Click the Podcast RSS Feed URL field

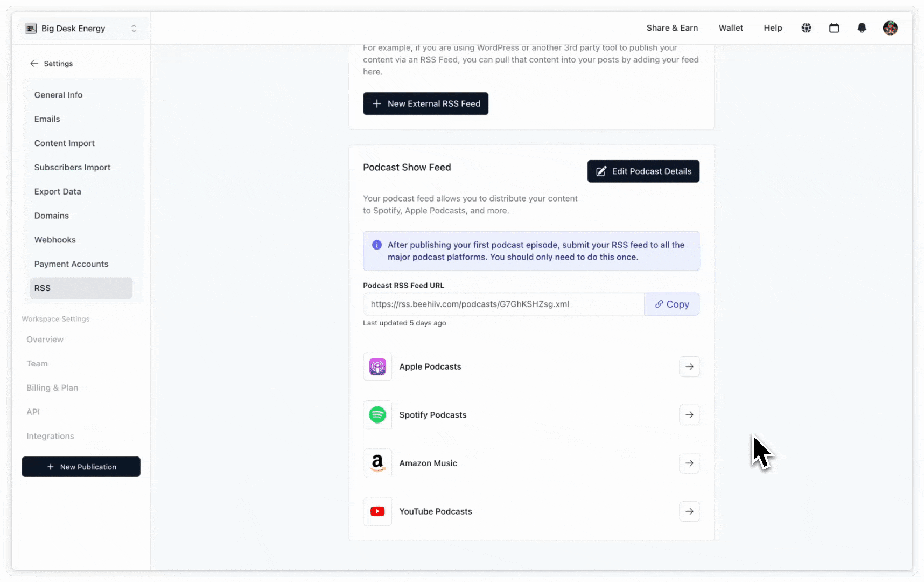[x=503, y=304]
